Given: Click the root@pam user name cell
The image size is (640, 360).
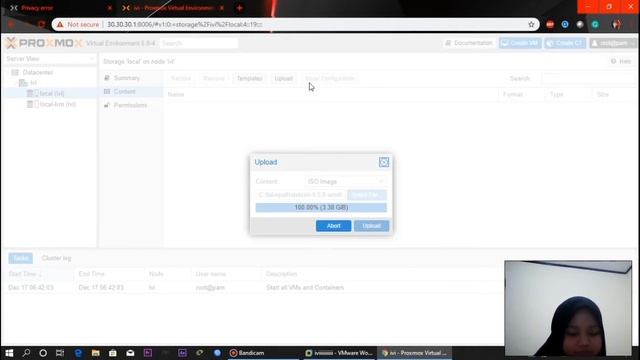Looking at the screenshot, I should coord(210,287).
